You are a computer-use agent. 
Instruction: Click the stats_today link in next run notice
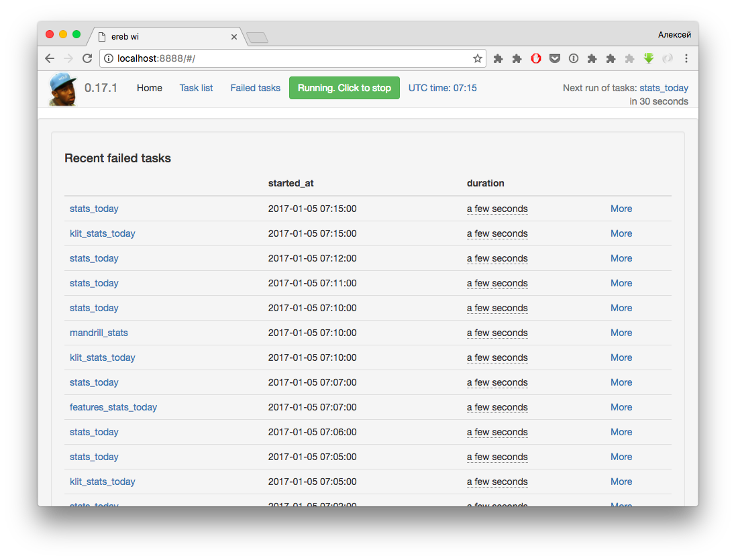point(664,88)
